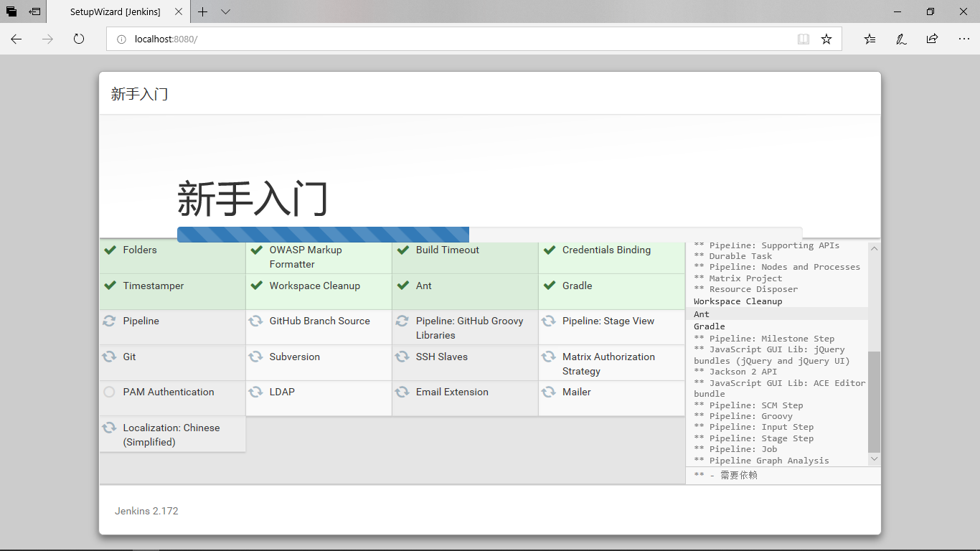Image resolution: width=980 pixels, height=551 pixels.
Task: Click the Jenkins 2.172 version text
Action: click(146, 511)
